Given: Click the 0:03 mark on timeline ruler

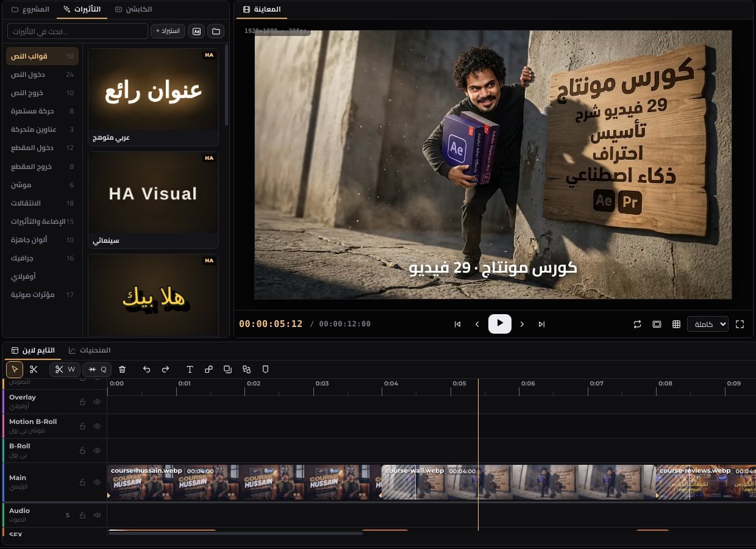Looking at the screenshot, I should (x=322, y=383).
